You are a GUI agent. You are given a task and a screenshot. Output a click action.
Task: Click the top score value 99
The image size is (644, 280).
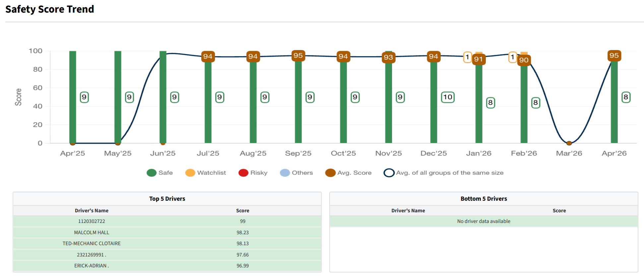(x=243, y=221)
